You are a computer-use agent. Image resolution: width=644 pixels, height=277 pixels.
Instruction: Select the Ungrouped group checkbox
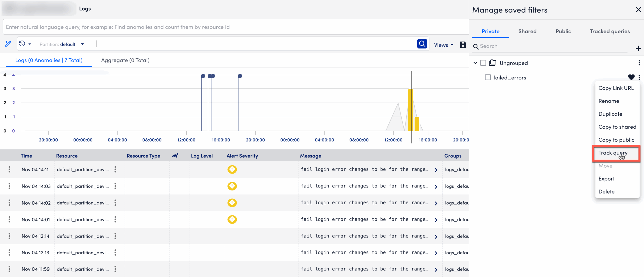[x=483, y=63]
